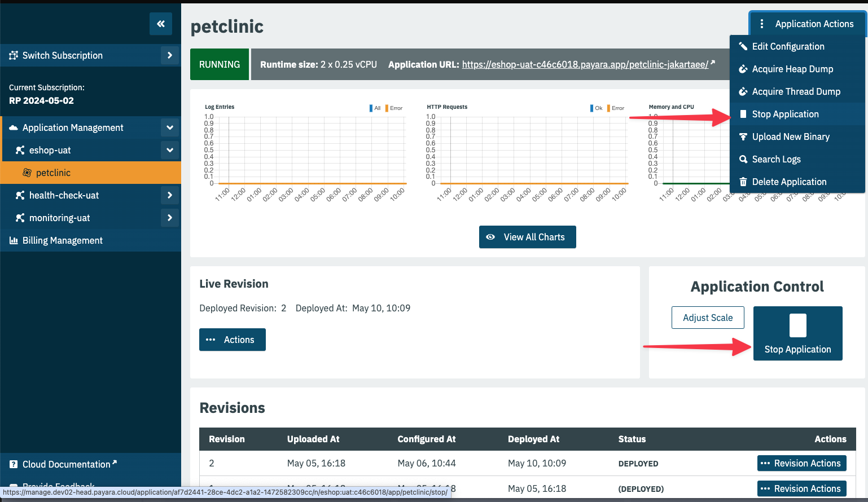The image size is (868, 502).
Task: Choose Acquire Thread Dump menu entry
Action: click(796, 91)
